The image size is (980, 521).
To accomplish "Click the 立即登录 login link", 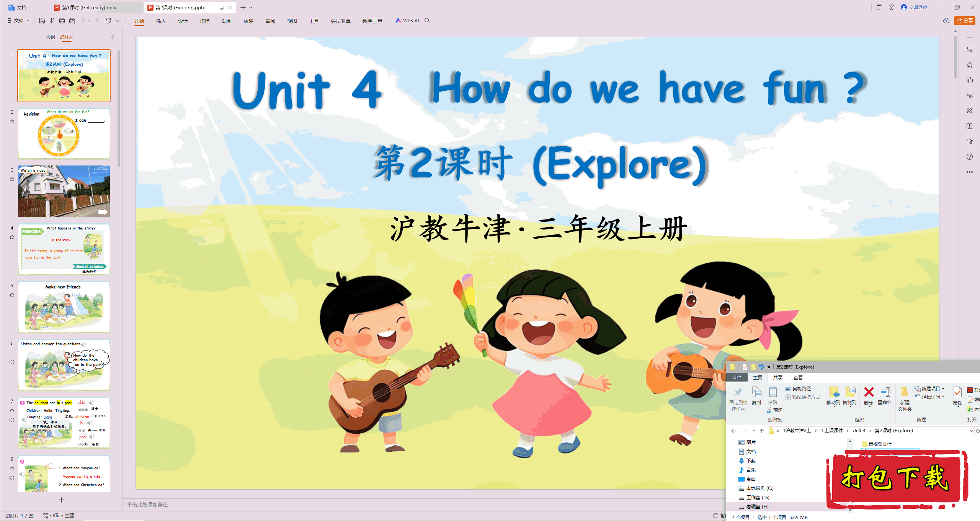I will point(914,7).
